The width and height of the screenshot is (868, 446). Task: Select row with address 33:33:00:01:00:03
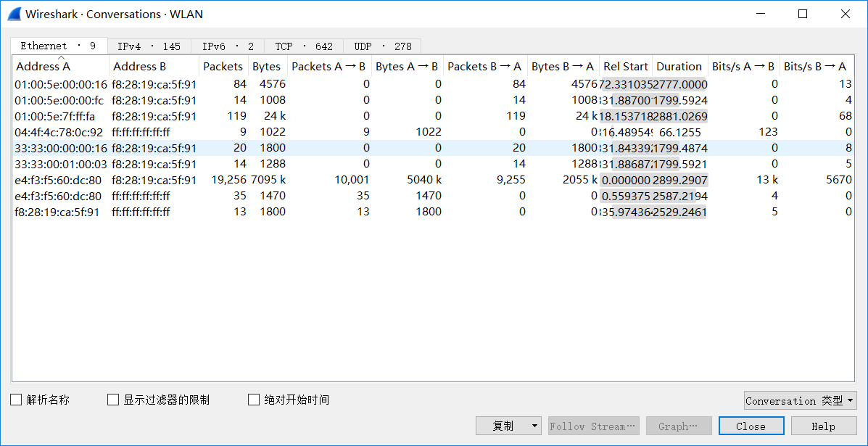(x=434, y=165)
